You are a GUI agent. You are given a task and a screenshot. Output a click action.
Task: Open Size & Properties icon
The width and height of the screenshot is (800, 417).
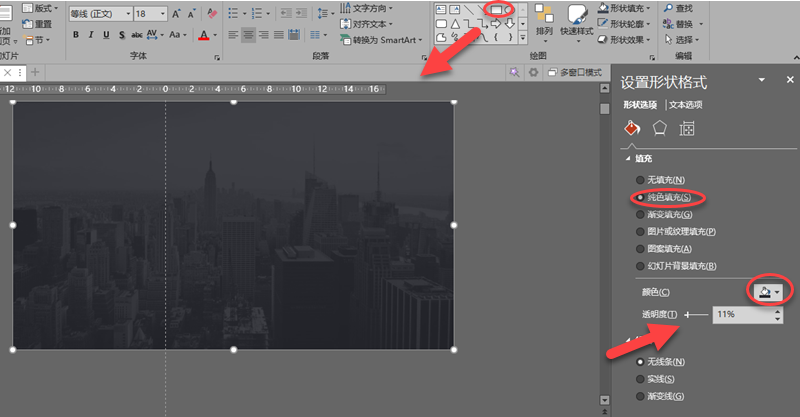tap(687, 128)
